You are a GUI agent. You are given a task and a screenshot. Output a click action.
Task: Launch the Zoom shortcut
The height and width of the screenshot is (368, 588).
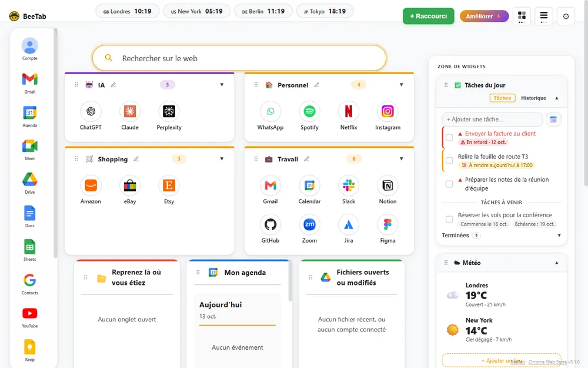point(309,224)
